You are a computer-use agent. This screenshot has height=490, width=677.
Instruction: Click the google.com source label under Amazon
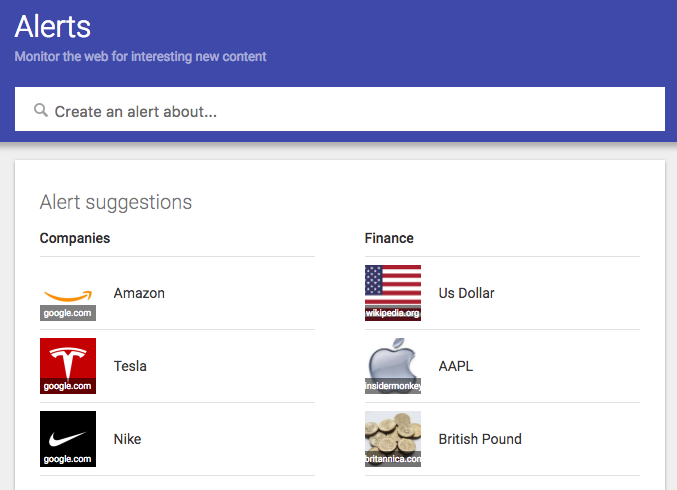pos(68,313)
